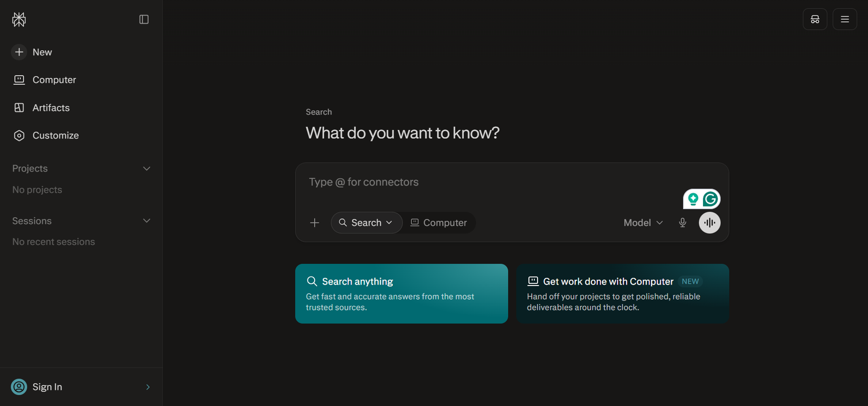Click the plus icon beside New
The image size is (868, 406).
[x=19, y=52]
